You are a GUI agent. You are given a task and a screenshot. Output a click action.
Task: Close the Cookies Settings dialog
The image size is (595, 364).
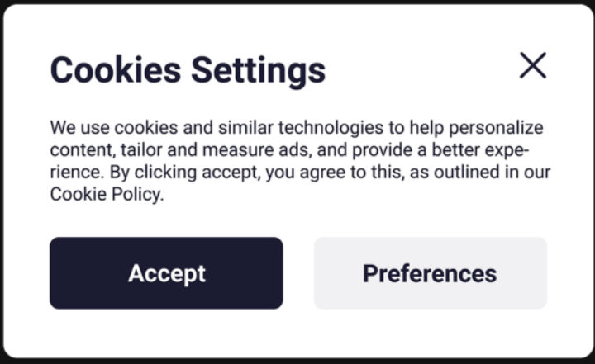tap(533, 65)
